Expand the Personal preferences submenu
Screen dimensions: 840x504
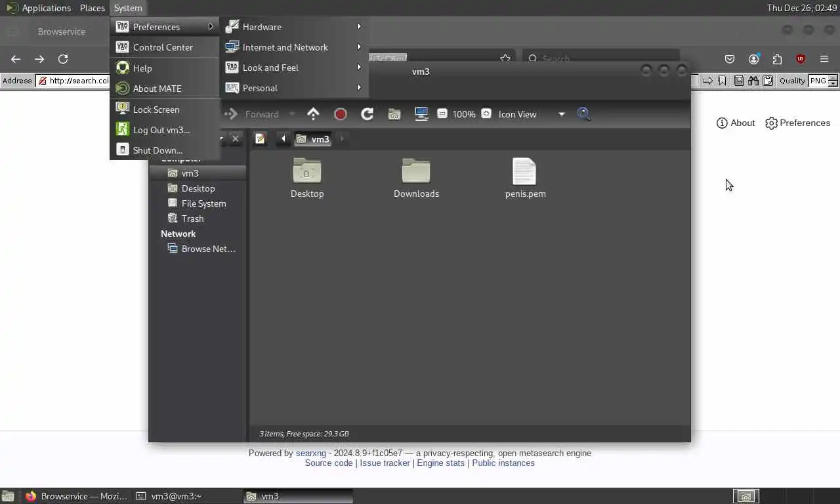[293, 88]
